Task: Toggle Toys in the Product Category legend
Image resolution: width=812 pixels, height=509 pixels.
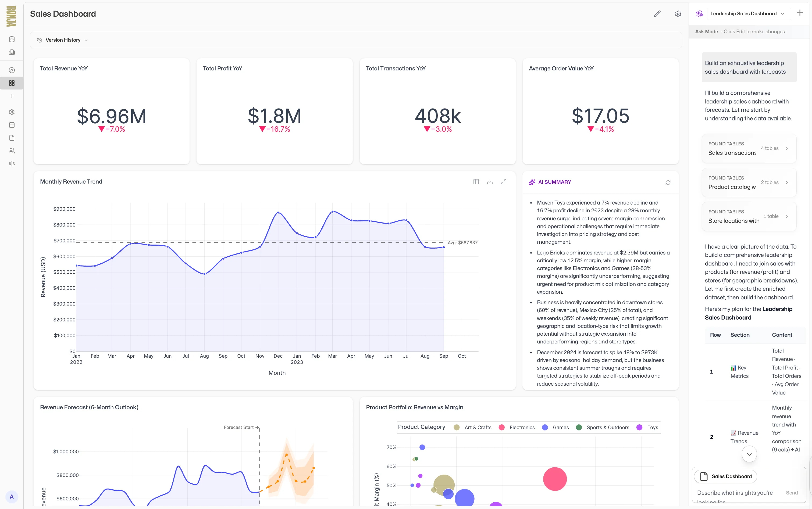Action: coord(647,427)
